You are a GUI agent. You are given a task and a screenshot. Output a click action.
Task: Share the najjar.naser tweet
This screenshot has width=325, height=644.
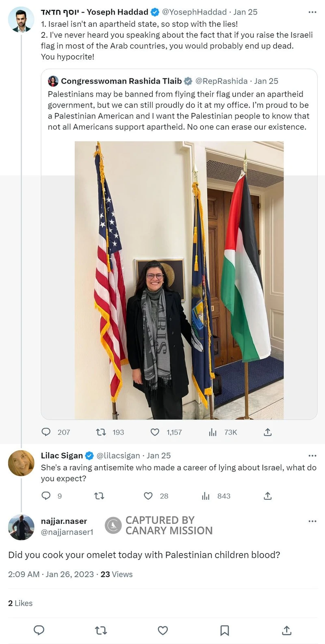click(286, 630)
